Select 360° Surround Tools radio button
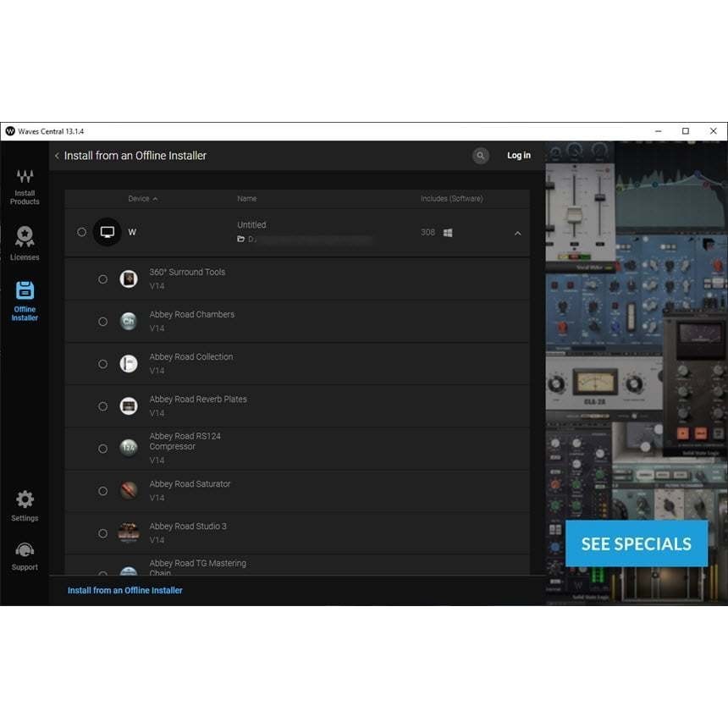Viewport: 728px width, 728px height. tap(103, 279)
